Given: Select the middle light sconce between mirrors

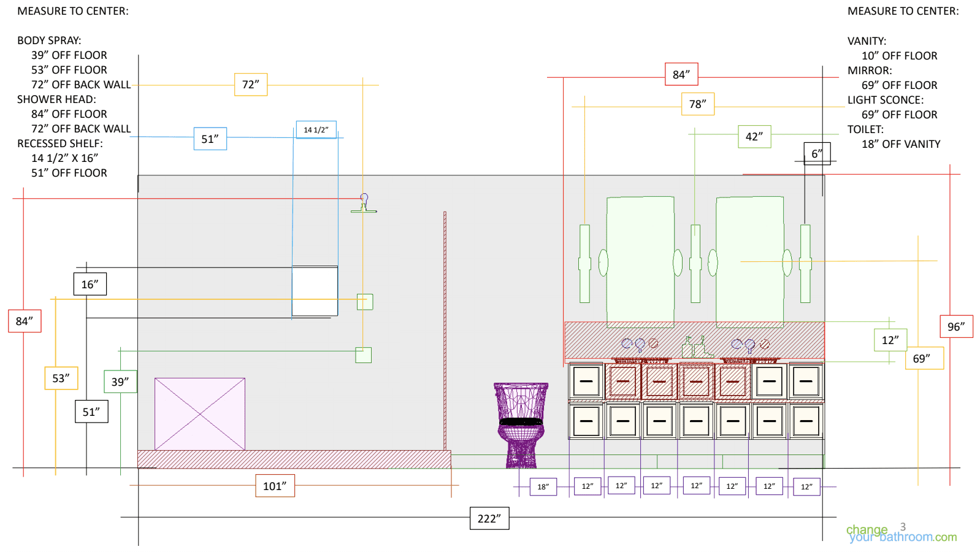Looking at the screenshot, I should pyautogui.click(x=695, y=264).
